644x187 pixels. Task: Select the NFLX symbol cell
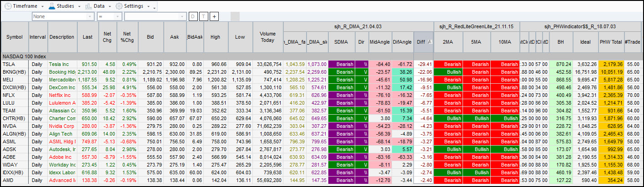coord(15,95)
